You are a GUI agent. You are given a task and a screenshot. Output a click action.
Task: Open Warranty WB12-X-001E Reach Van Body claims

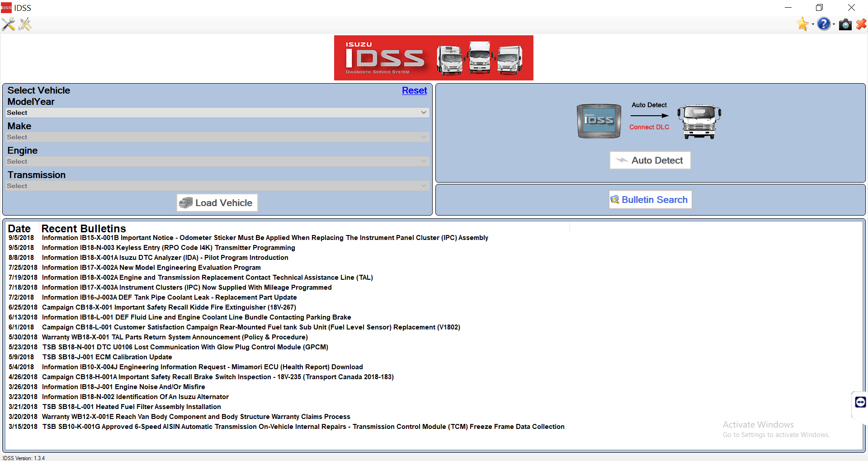pyautogui.click(x=196, y=417)
